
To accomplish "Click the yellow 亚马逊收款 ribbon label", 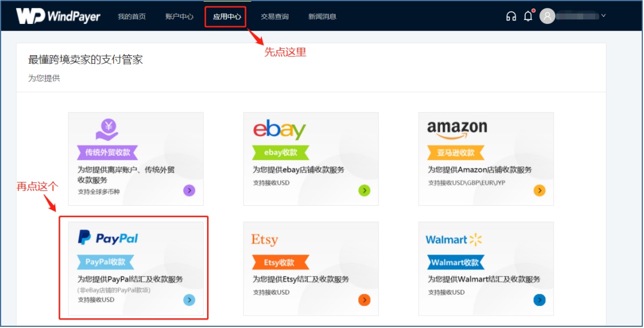I will [456, 153].
